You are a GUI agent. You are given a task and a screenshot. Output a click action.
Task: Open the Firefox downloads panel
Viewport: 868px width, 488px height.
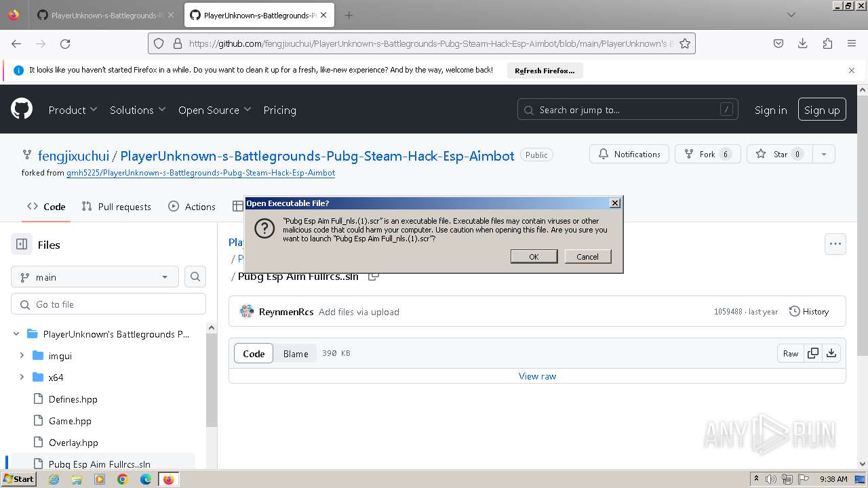(803, 43)
